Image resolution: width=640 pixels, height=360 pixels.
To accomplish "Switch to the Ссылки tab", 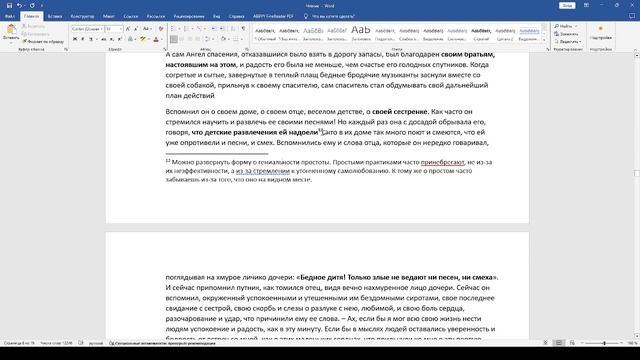I will coord(131,16).
